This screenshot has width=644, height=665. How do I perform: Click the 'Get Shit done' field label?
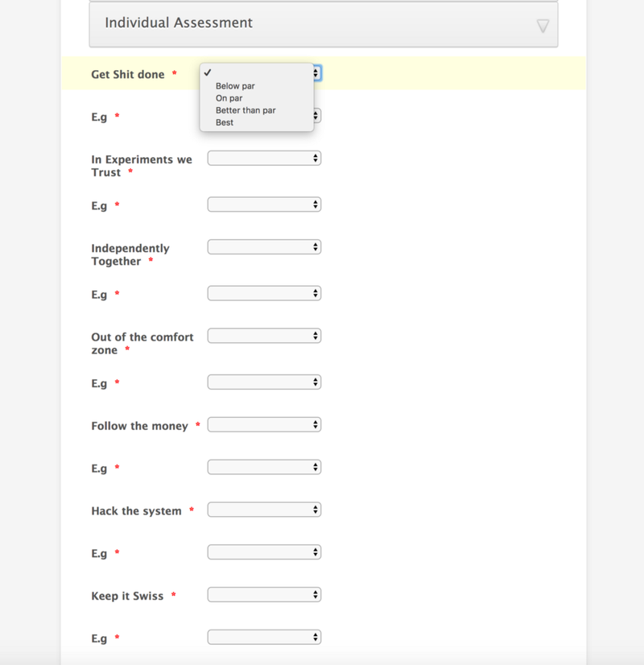click(x=128, y=75)
